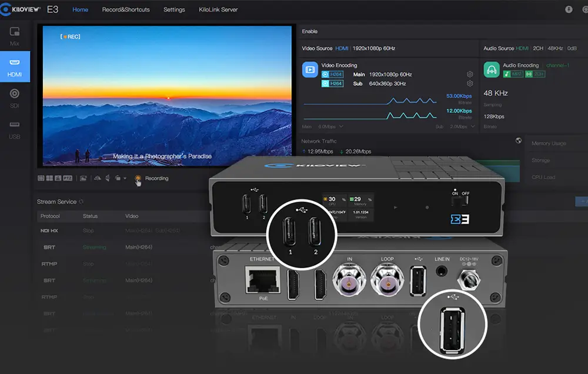Click the 12.00Kbps bitrate value

pyautogui.click(x=459, y=111)
